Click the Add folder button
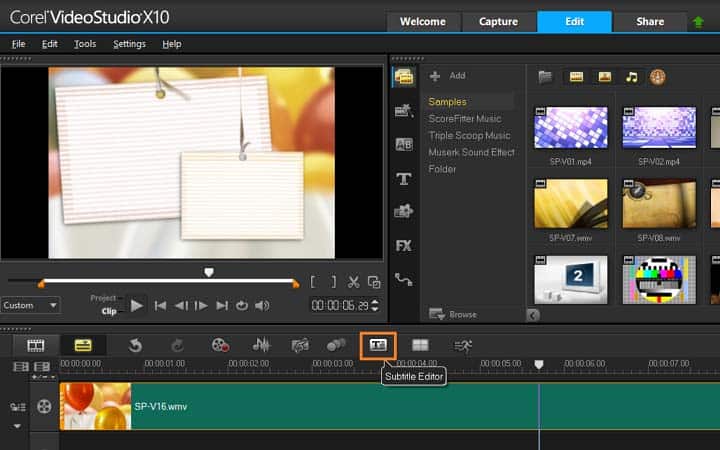Screen dimensions: 720x450 coord(448,76)
